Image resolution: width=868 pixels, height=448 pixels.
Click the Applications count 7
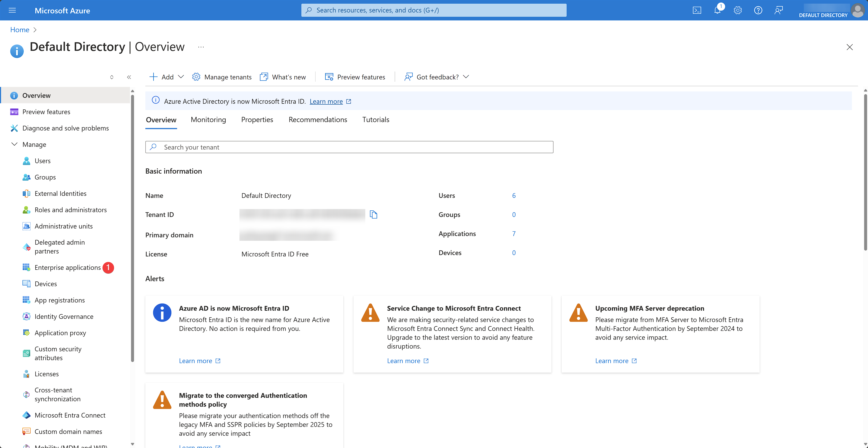pos(514,234)
